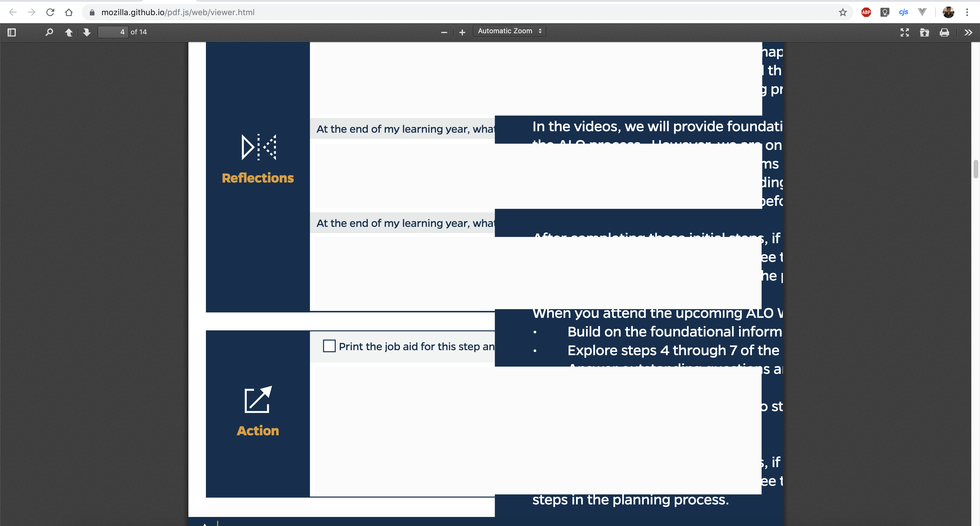Tick the 'Print the job aid' checkbox

coord(329,346)
